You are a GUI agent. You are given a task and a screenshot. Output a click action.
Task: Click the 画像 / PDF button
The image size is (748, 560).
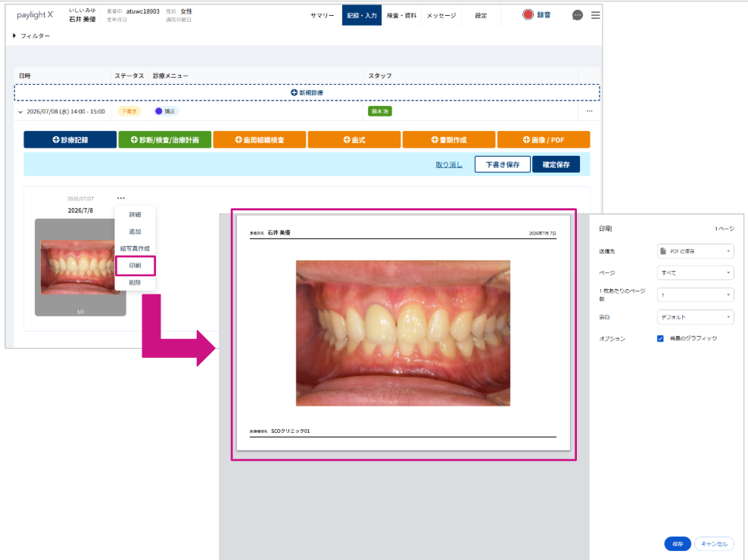click(544, 140)
